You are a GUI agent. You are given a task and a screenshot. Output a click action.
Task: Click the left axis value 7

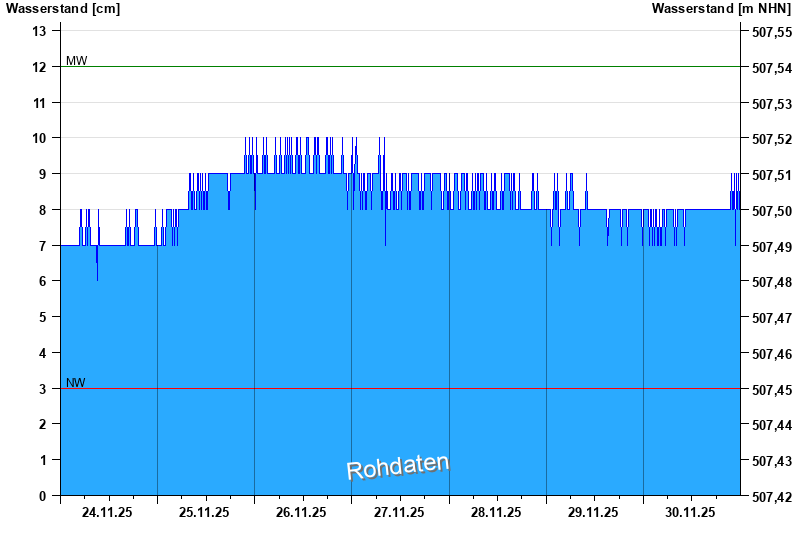42,246
